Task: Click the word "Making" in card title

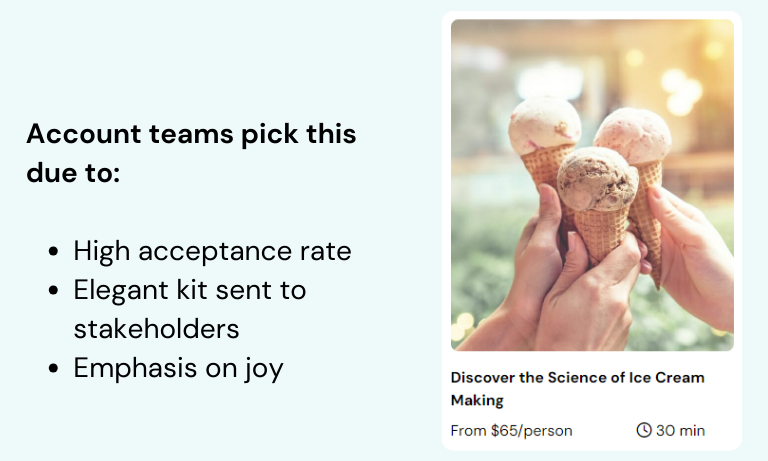Action: click(477, 400)
